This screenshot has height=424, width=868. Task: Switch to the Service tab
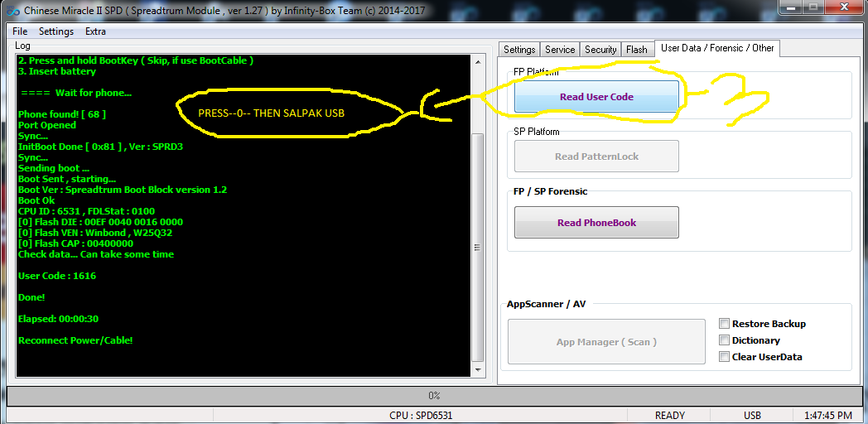click(x=560, y=49)
